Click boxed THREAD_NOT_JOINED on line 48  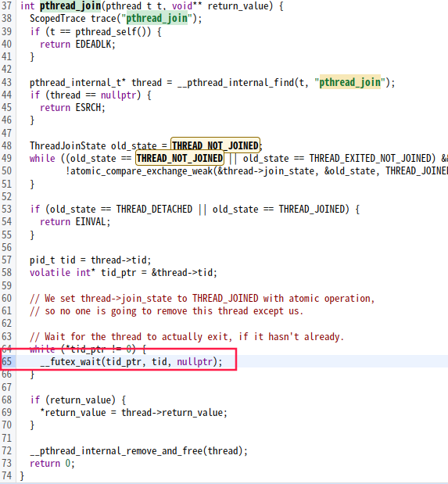point(215,145)
